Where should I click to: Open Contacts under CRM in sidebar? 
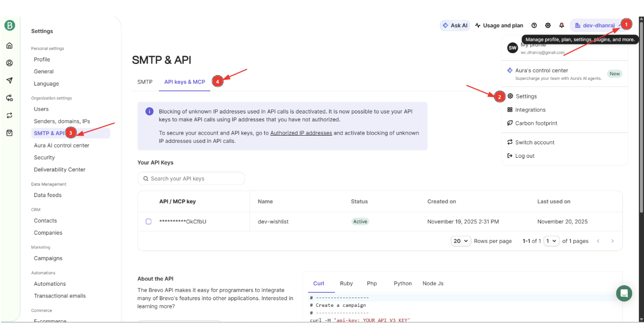(x=45, y=221)
